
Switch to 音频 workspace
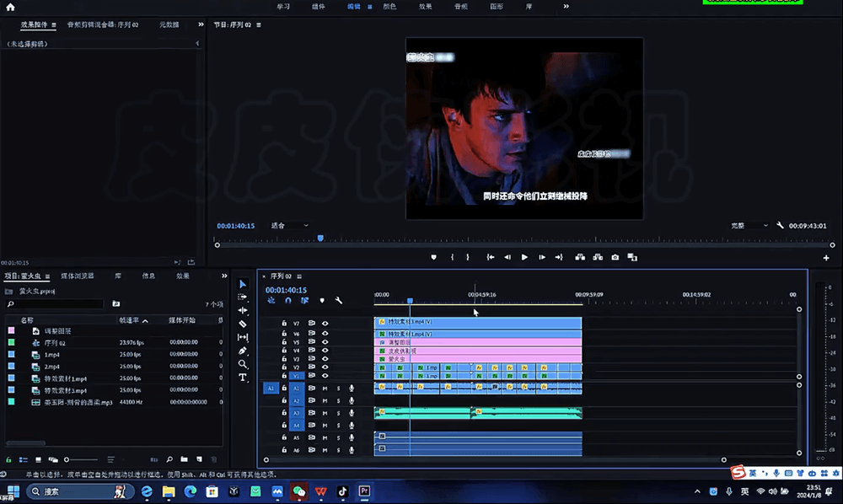pos(461,7)
